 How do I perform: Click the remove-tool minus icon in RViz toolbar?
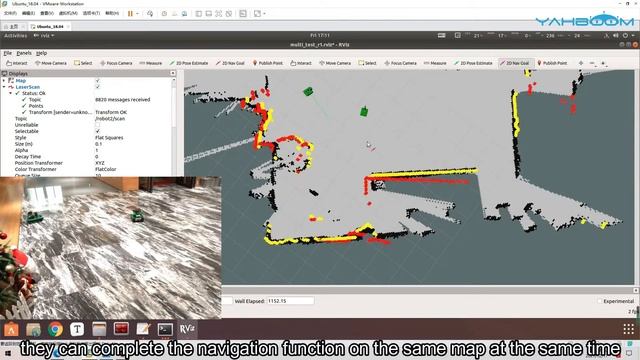click(x=592, y=63)
